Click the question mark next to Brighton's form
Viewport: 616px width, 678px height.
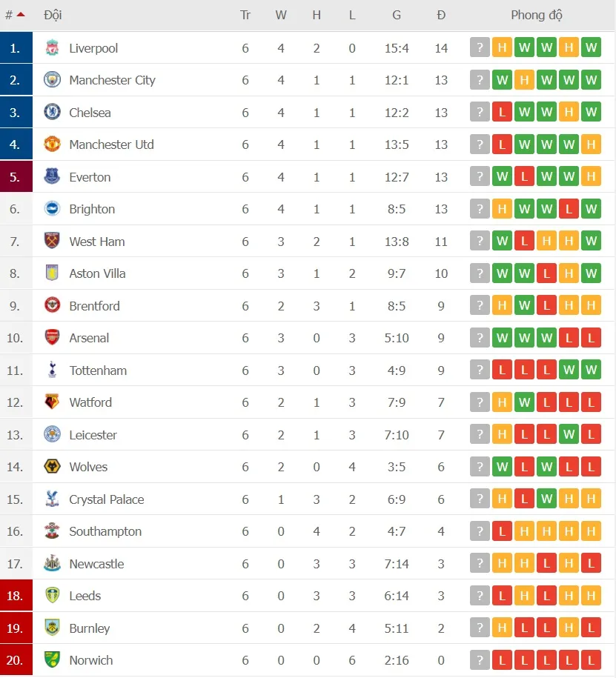point(480,209)
